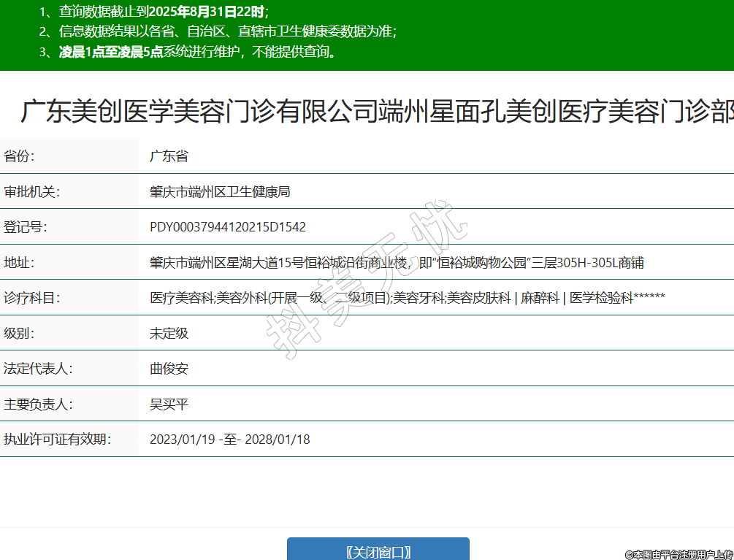Screen dimensions: 734x560
Task: Click the 省份 field label
Action: (20, 156)
